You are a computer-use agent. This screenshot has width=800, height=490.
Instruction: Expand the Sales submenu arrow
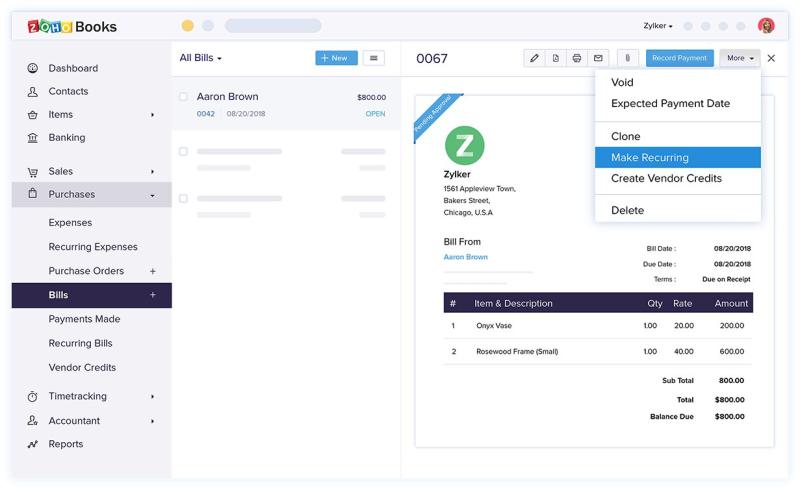click(x=153, y=172)
